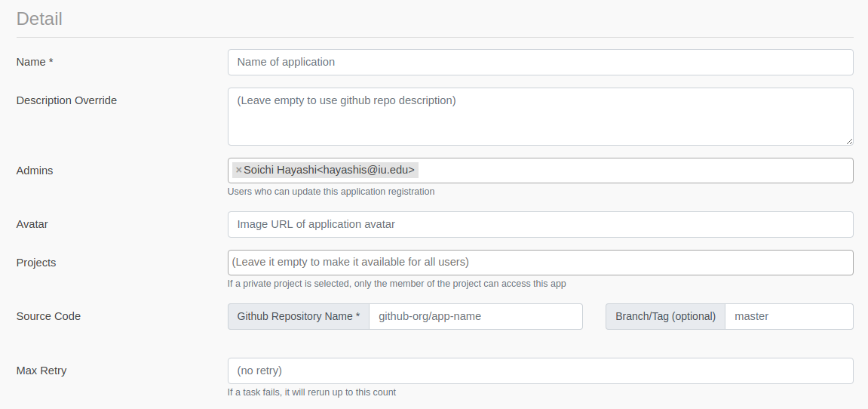This screenshot has height=409, width=868.
Task: Click the Soichi Hayashi admin tag text
Action: pyautogui.click(x=329, y=170)
